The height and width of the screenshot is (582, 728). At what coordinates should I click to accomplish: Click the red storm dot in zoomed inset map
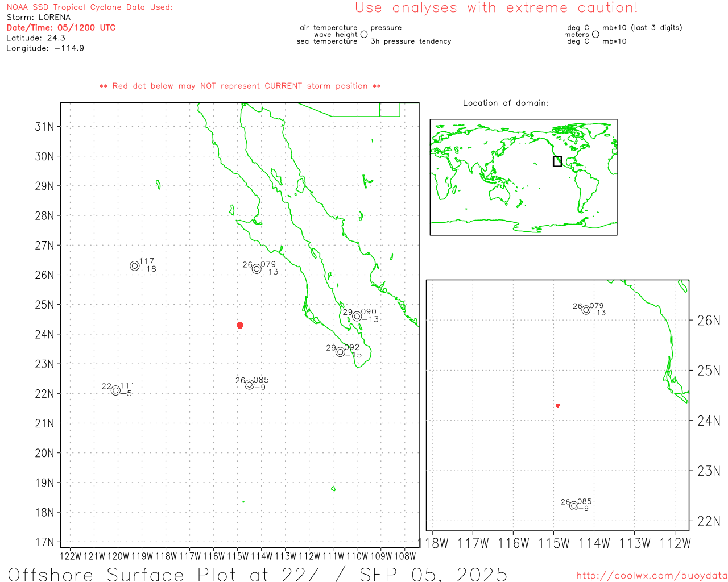tap(558, 405)
